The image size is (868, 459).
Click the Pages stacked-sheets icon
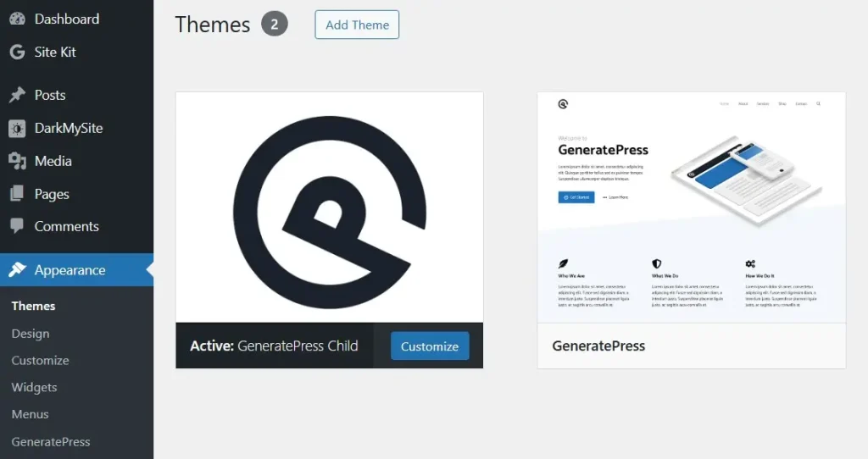pyautogui.click(x=17, y=194)
